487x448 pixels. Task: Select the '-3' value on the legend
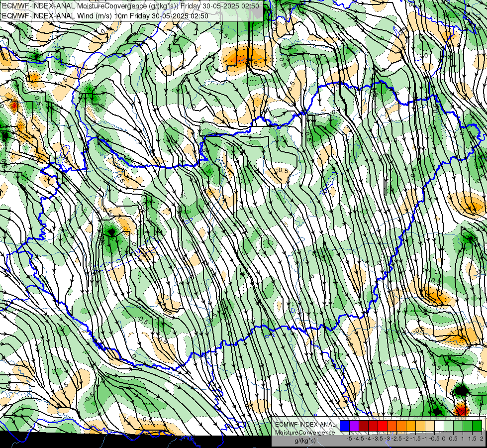coord(388,439)
